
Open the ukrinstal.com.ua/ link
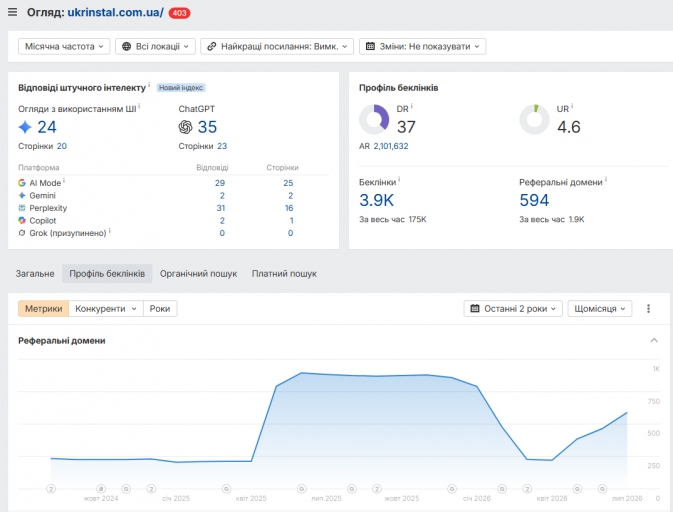(115, 12)
